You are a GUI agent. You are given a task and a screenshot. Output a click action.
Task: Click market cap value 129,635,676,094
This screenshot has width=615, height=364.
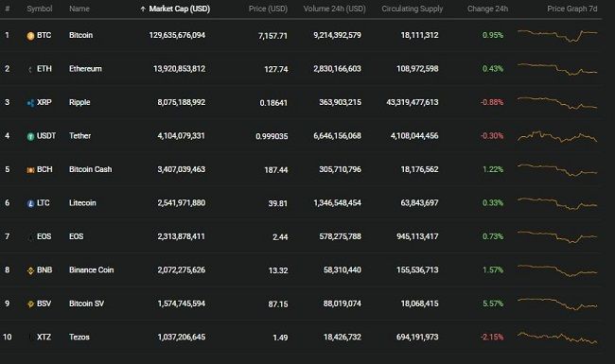[177, 35]
